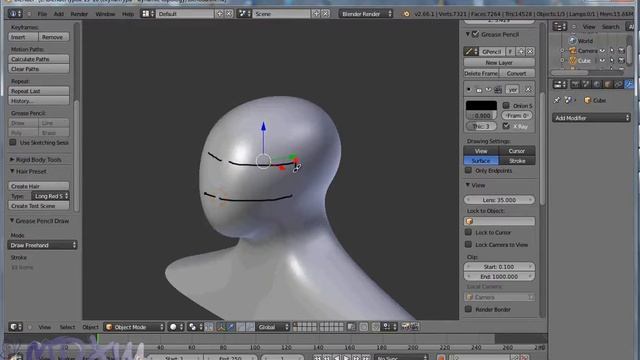Screen dimensions: 640x360
Task: Click the World icon in outliner
Action: coord(573,41)
